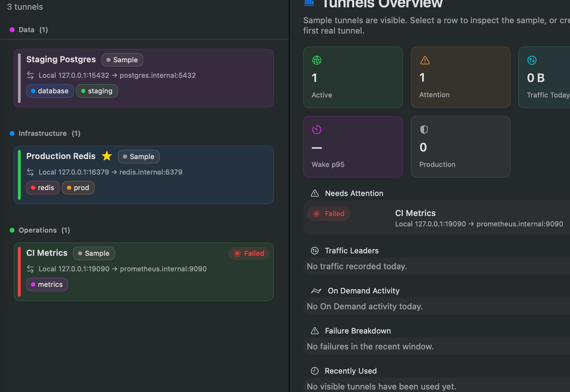The width and height of the screenshot is (570, 392).
Task: Click the Traffic Today stat card
Action: click(x=544, y=77)
